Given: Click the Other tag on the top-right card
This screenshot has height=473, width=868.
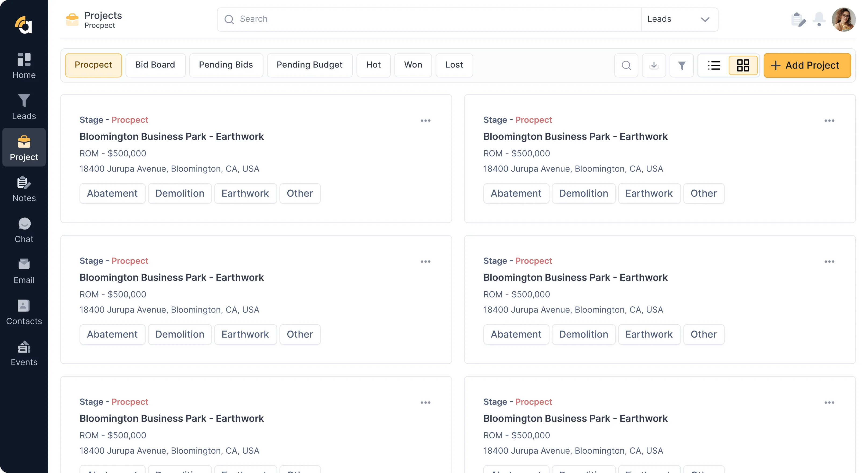Looking at the screenshot, I should (x=704, y=193).
